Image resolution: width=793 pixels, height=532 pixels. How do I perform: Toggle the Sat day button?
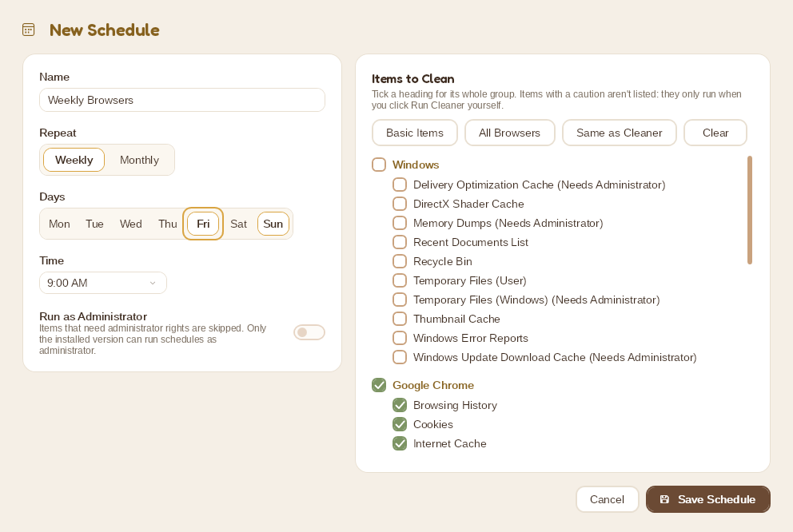point(238,224)
